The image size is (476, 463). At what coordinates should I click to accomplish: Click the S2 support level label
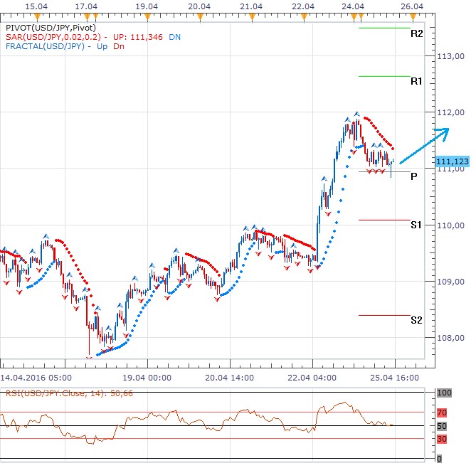coord(416,320)
